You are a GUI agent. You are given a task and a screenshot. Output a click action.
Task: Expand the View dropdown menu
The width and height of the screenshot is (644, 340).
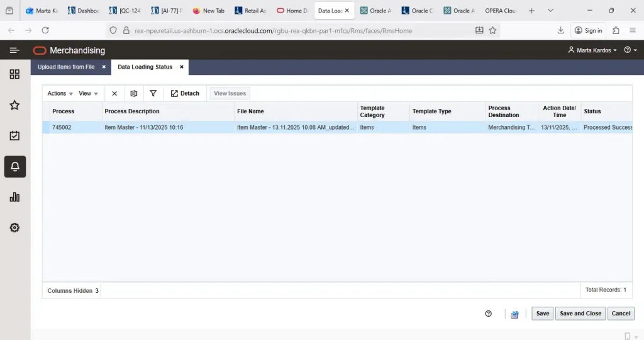point(88,93)
